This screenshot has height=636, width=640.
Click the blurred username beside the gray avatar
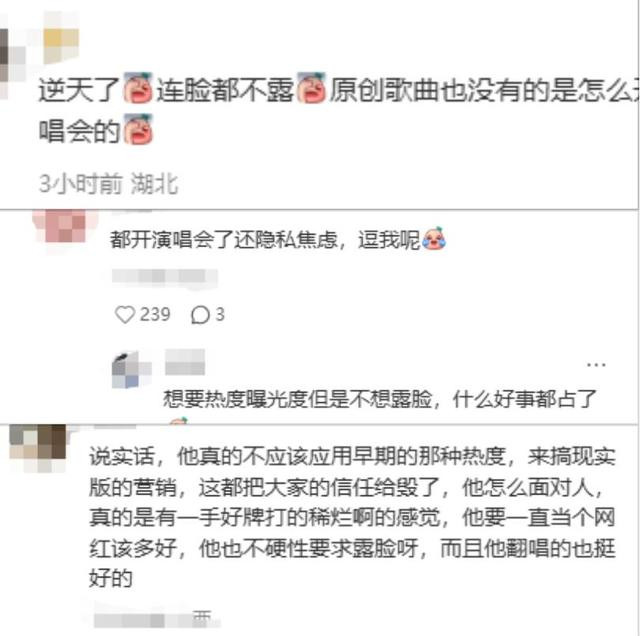click(185, 362)
